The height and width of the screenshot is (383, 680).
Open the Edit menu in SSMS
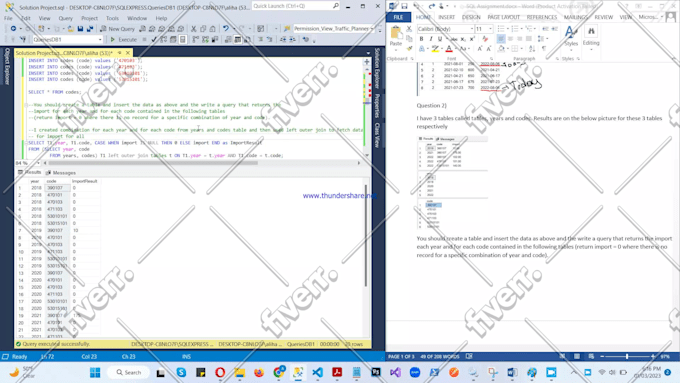pos(26,18)
